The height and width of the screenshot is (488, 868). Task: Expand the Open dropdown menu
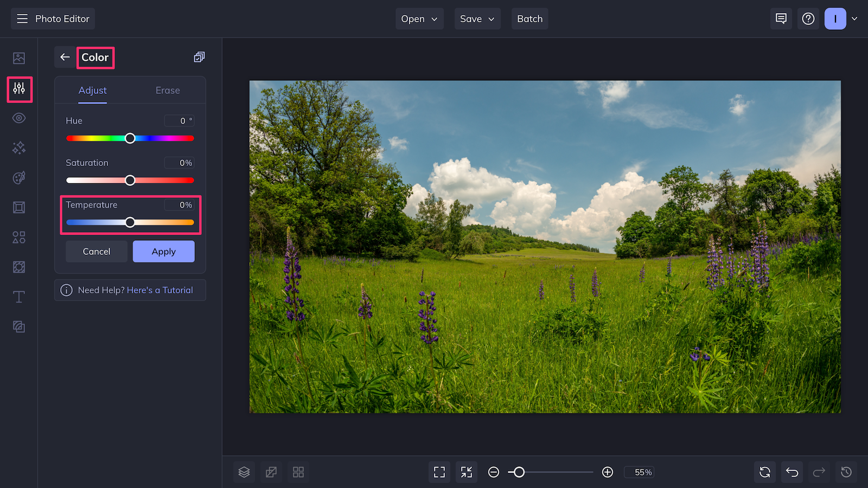point(419,18)
